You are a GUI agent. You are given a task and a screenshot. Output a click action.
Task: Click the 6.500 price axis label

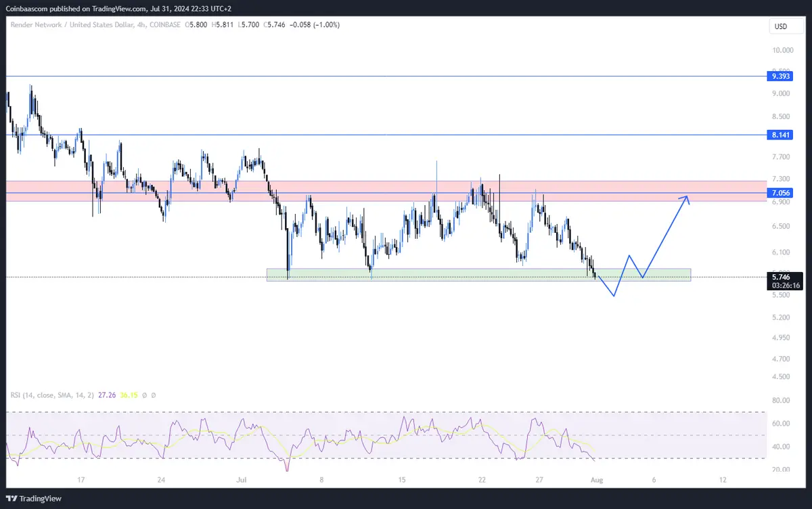(781, 227)
